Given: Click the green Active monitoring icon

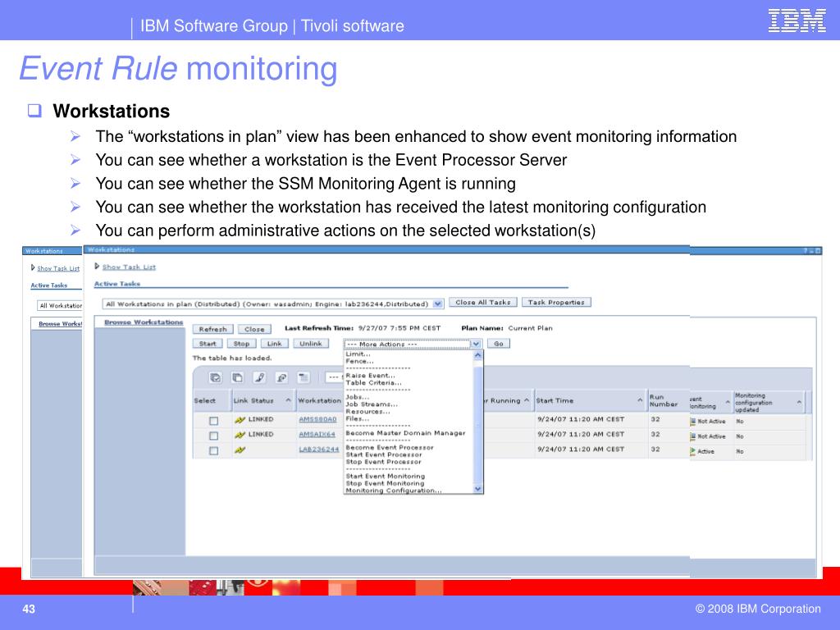Looking at the screenshot, I should [692, 452].
